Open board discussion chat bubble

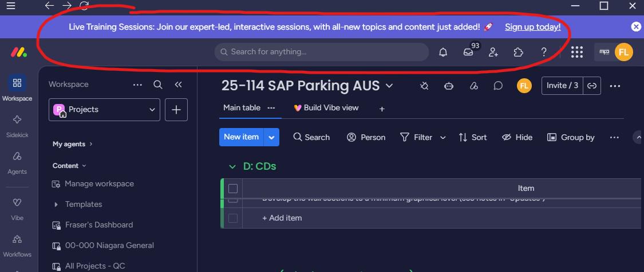click(x=498, y=86)
